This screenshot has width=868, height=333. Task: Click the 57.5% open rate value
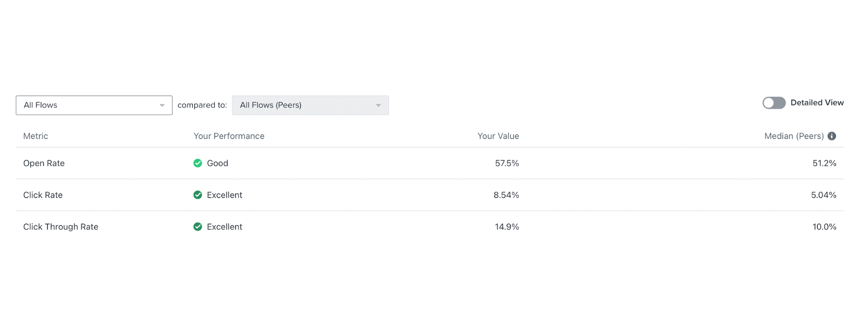click(x=506, y=163)
